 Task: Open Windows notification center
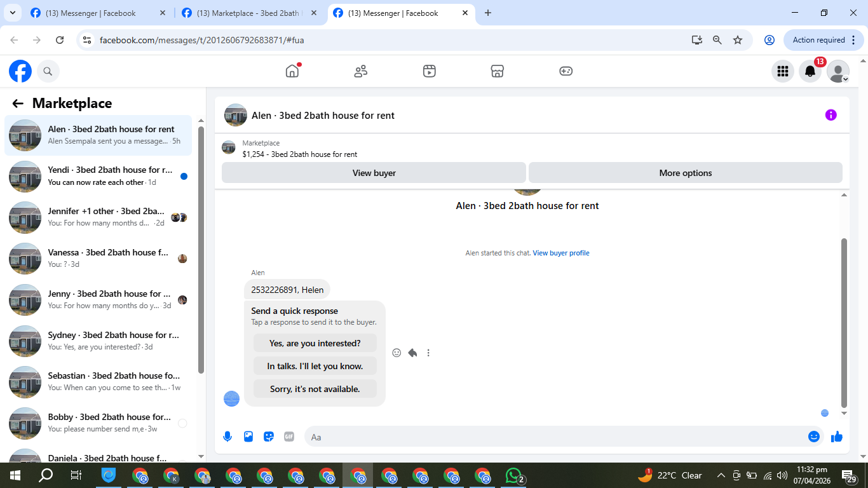(x=850, y=475)
